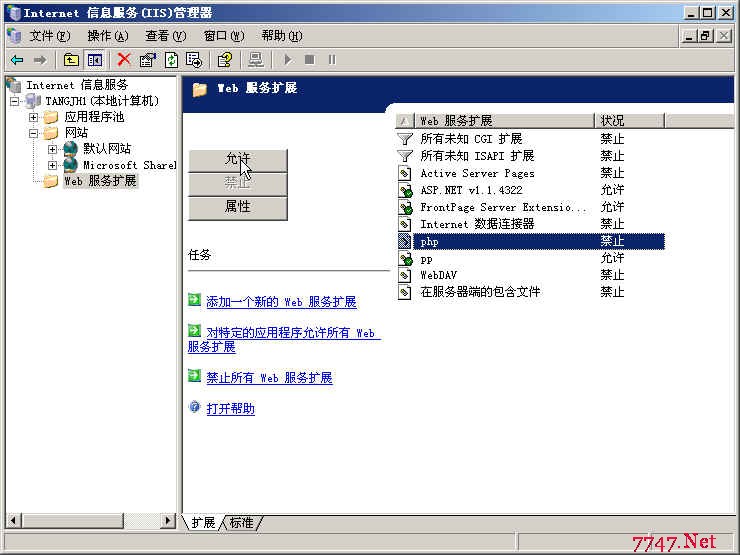Screen dimensions: 740x555
Task: Click the icon beside the PP extension
Action: [x=405, y=259]
